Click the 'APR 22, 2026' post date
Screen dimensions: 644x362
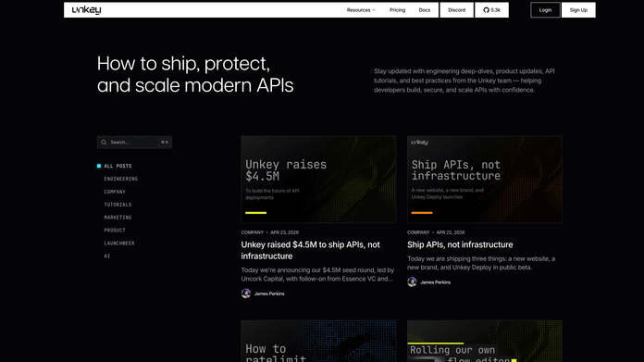(x=451, y=232)
